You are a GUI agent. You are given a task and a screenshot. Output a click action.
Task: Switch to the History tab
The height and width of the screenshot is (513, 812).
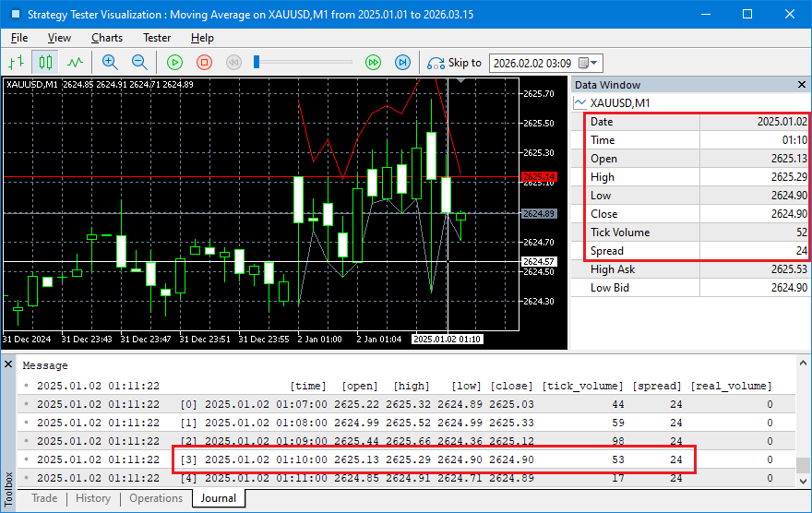(93, 498)
